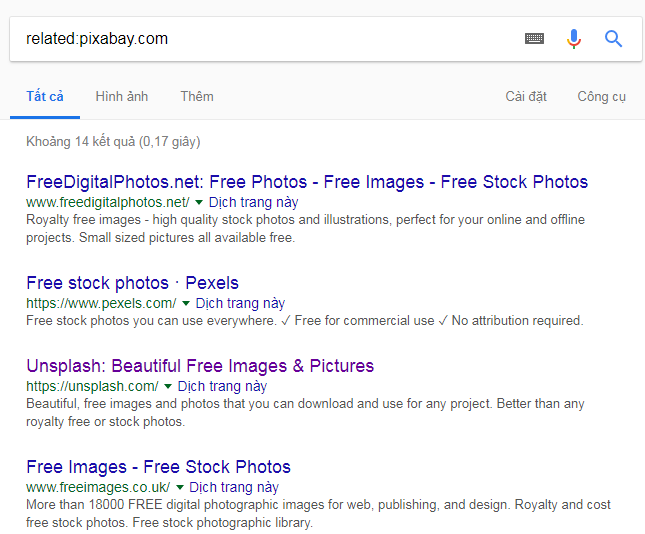Click the blue search magnifier icon
This screenshot has height=534, width=645.
click(x=613, y=39)
